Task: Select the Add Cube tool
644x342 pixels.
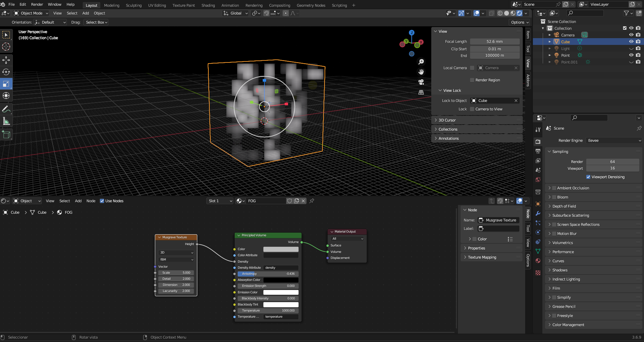Action: coord(6,135)
